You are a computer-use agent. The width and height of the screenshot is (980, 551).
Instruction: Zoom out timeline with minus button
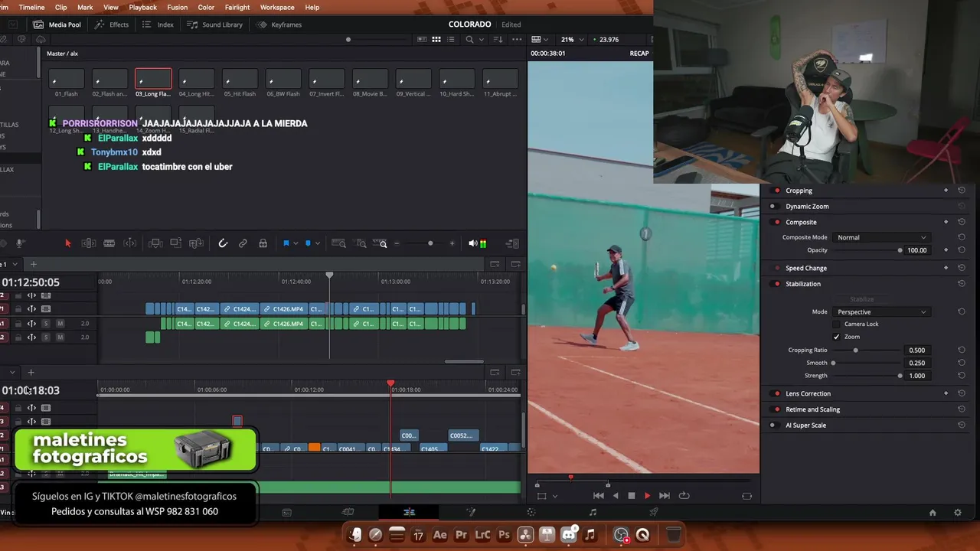pyautogui.click(x=397, y=243)
